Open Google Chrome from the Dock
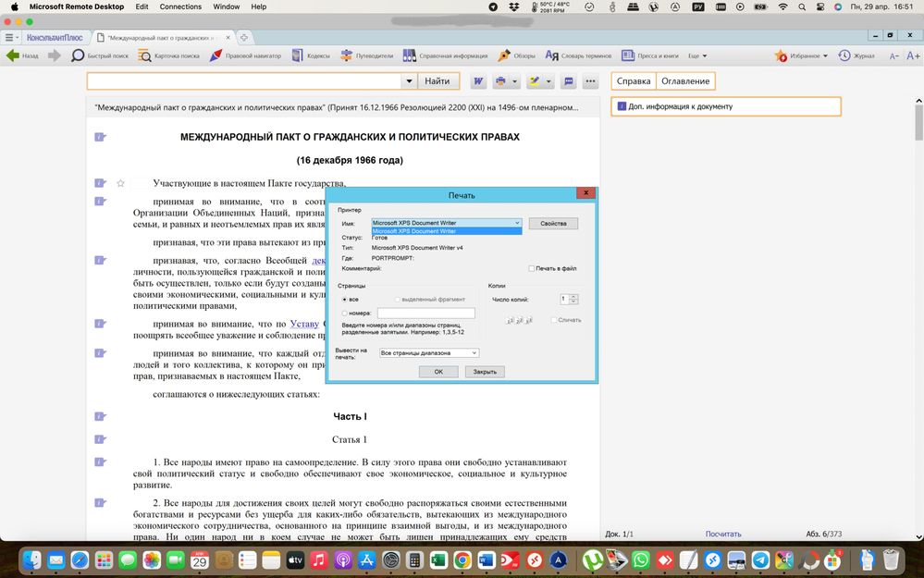Screen dimensions: 924x578 tap(462, 560)
